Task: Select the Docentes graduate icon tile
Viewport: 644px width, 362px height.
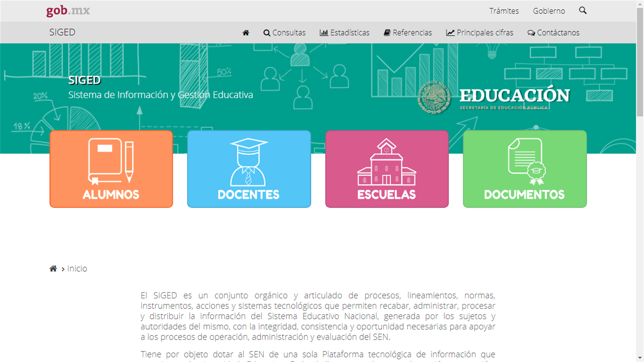Action: (249, 169)
